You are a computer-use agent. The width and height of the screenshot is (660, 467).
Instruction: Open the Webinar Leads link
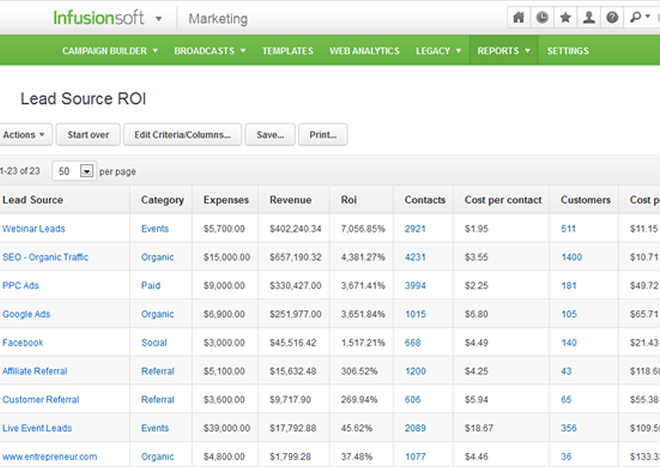coord(34,229)
